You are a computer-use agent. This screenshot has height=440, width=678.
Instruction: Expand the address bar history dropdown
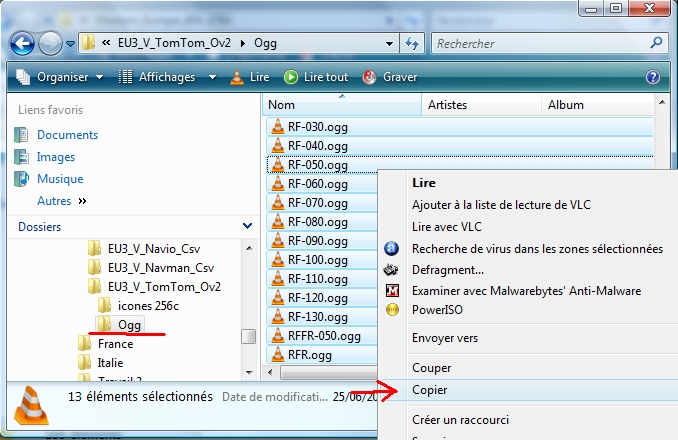[x=389, y=44]
